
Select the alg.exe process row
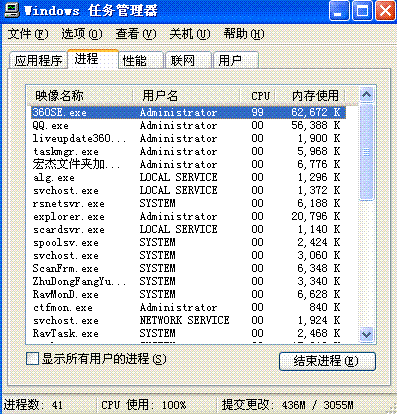click(188, 177)
